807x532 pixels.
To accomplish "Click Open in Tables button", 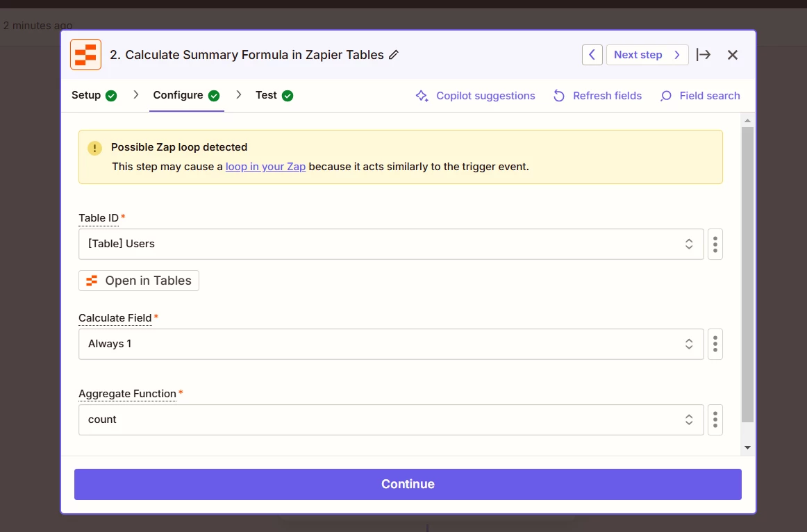I will pyautogui.click(x=139, y=281).
